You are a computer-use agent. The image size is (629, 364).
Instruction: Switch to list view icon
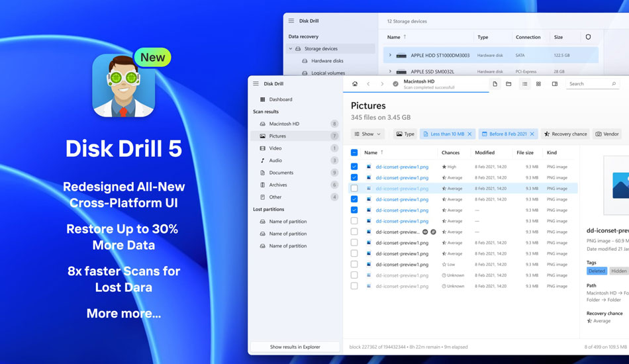click(524, 84)
